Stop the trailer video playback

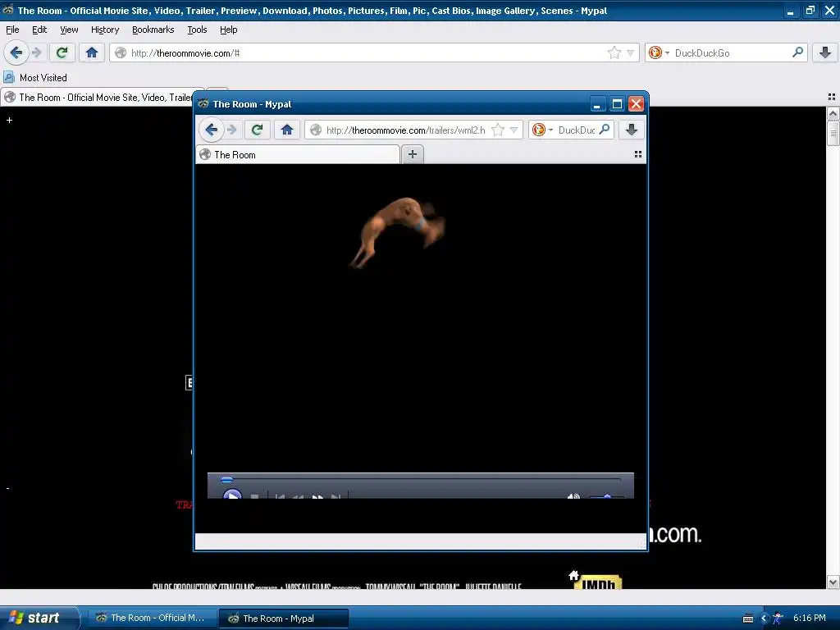point(255,496)
